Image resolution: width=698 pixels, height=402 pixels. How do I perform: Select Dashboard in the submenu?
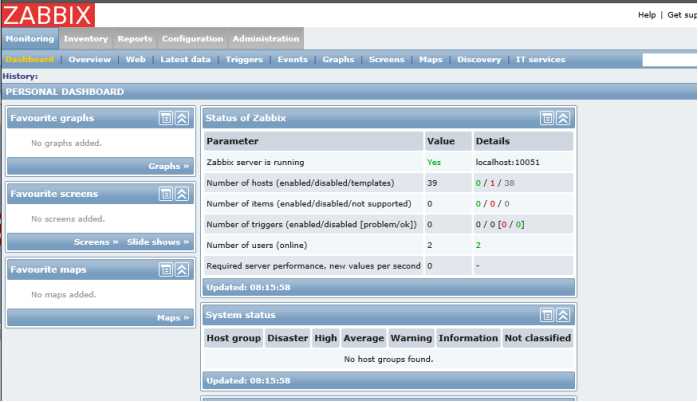[x=30, y=60]
